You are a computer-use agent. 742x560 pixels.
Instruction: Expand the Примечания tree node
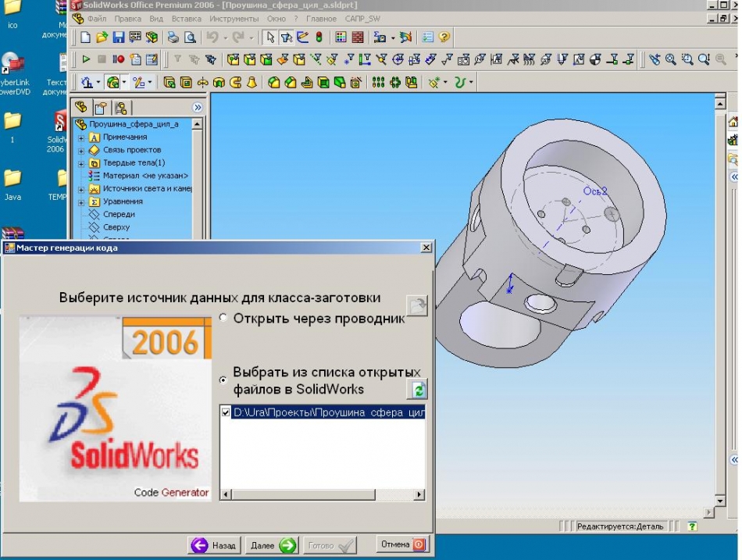80,137
